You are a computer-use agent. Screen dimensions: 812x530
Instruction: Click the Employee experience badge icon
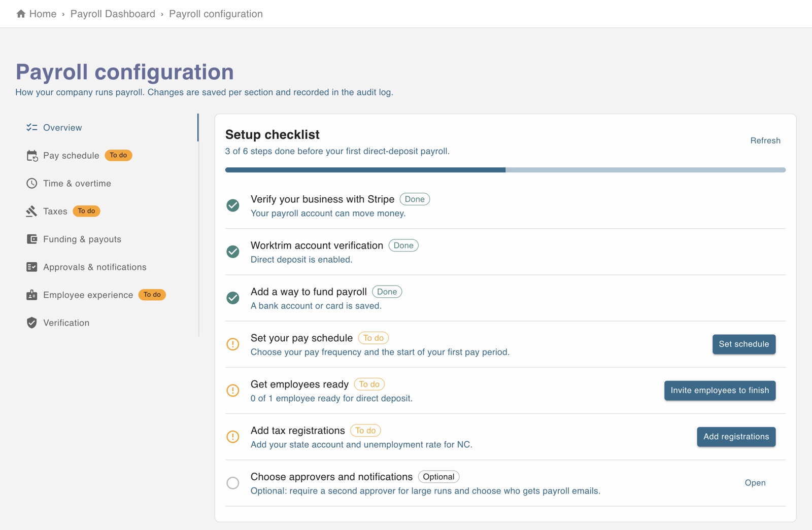pos(32,295)
